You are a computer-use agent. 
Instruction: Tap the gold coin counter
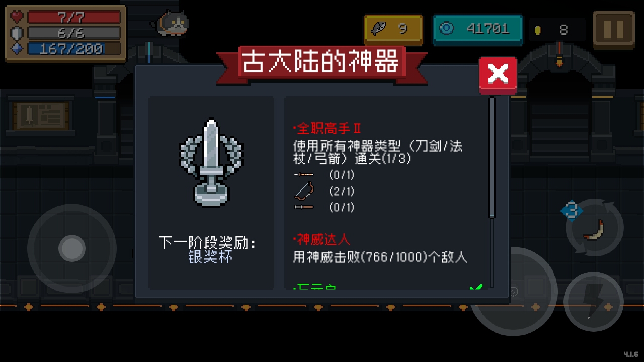pyautogui.click(x=557, y=30)
